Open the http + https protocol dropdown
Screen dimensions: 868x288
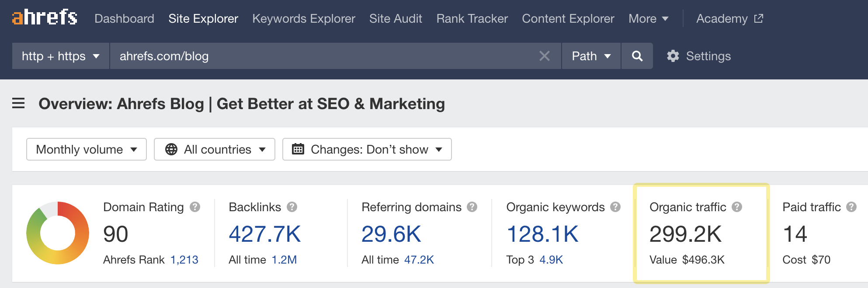[x=61, y=56]
